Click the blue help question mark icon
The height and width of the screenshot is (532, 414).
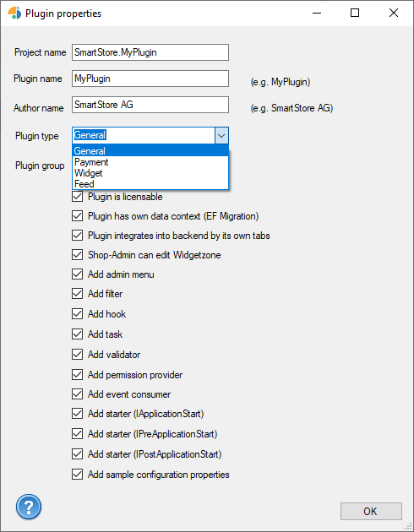pos(29,507)
